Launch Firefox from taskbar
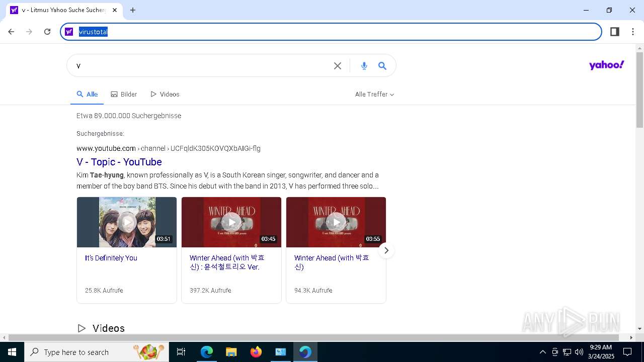The width and height of the screenshot is (644, 362). coord(256,352)
